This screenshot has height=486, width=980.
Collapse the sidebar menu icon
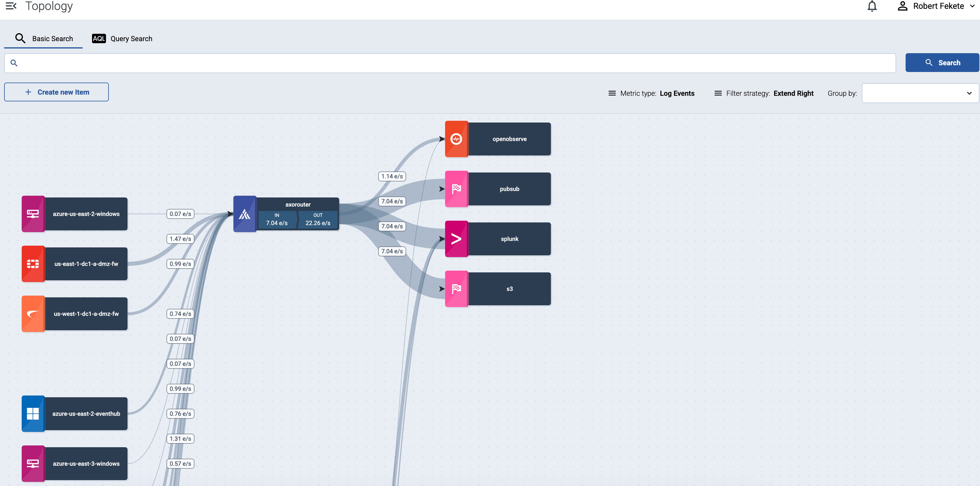11,6
